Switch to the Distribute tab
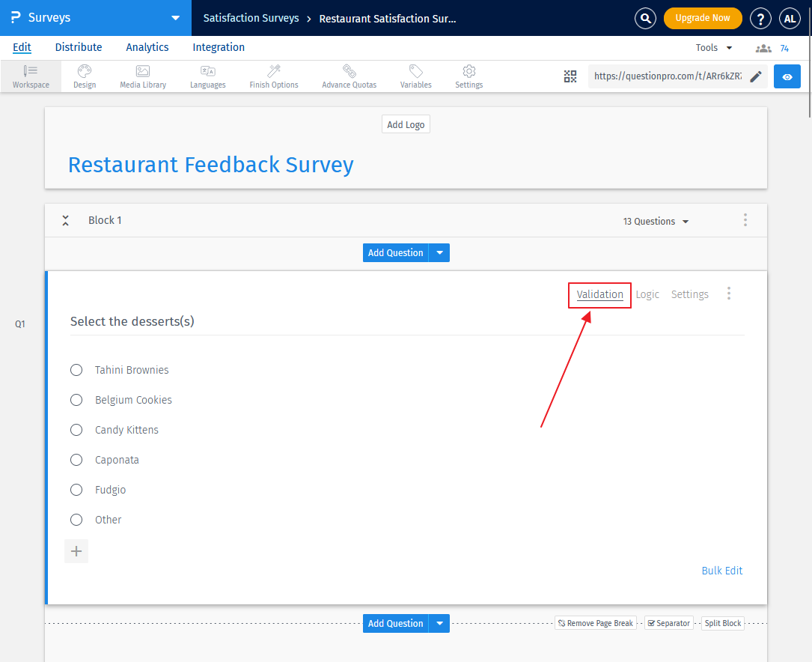 click(78, 47)
